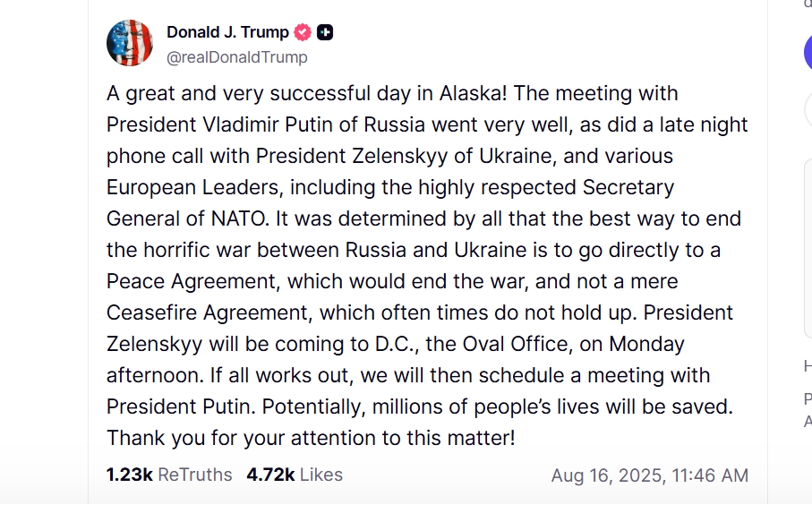812x522 pixels.
Task: Click the post body text
Action: coord(421,266)
